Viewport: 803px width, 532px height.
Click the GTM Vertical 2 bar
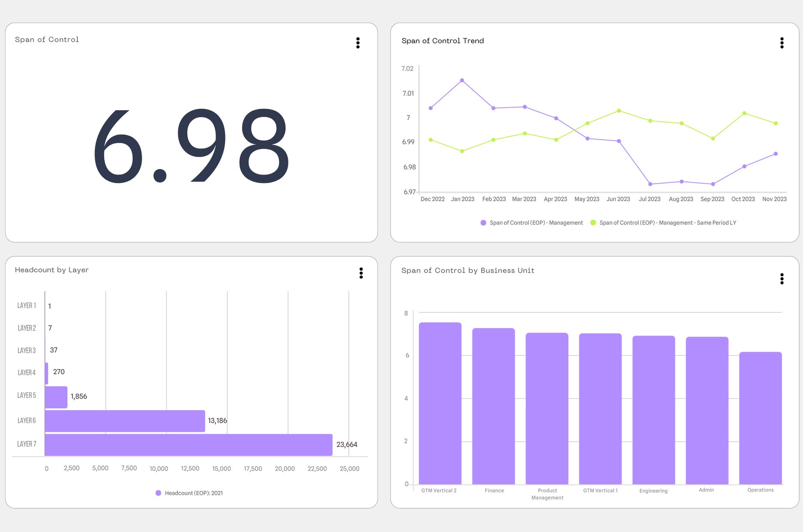tap(440, 404)
